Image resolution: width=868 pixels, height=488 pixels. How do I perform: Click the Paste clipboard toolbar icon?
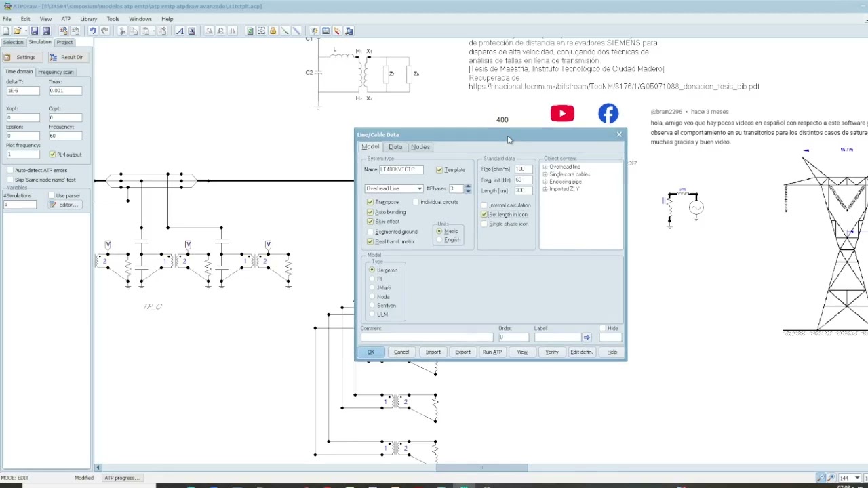coord(145,30)
